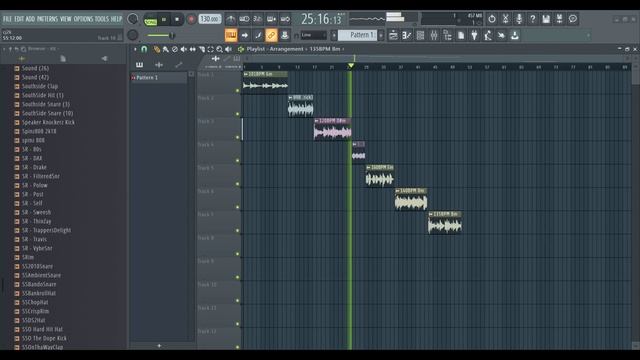Screen dimensions: 640x360
Task: Choose the Select tool in playlist toolbar
Action: click(x=211, y=49)
